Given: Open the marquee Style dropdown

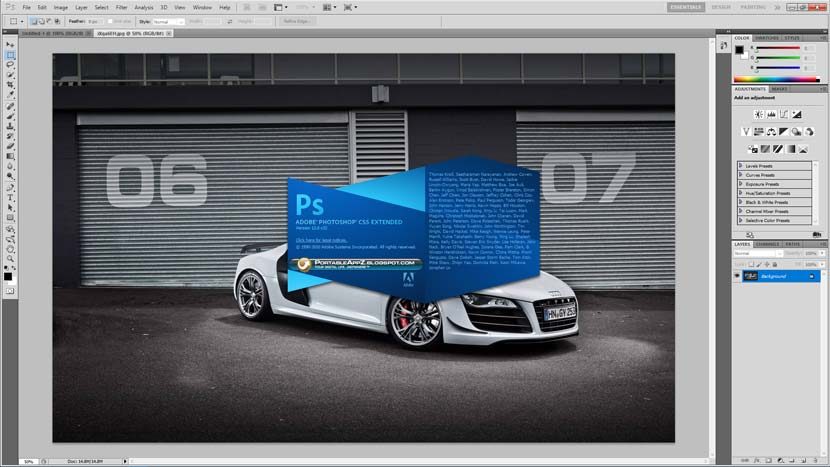Looking at the screenshot, I should click(x=168, y=22).
